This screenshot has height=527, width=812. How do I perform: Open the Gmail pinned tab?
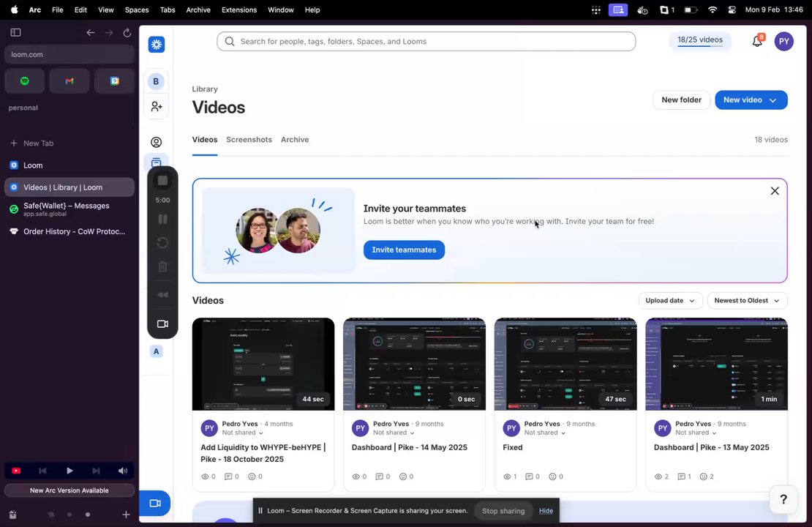pos(69,81)
